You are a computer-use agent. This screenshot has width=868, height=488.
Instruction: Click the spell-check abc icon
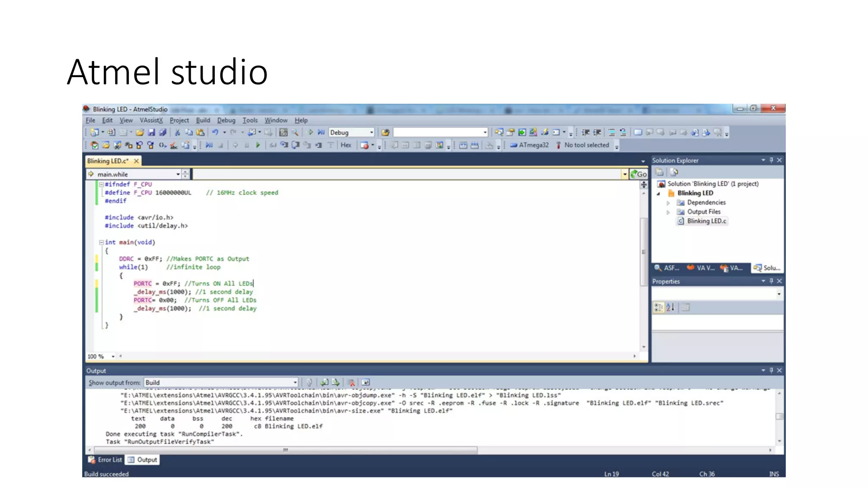(x=174, y=145)
